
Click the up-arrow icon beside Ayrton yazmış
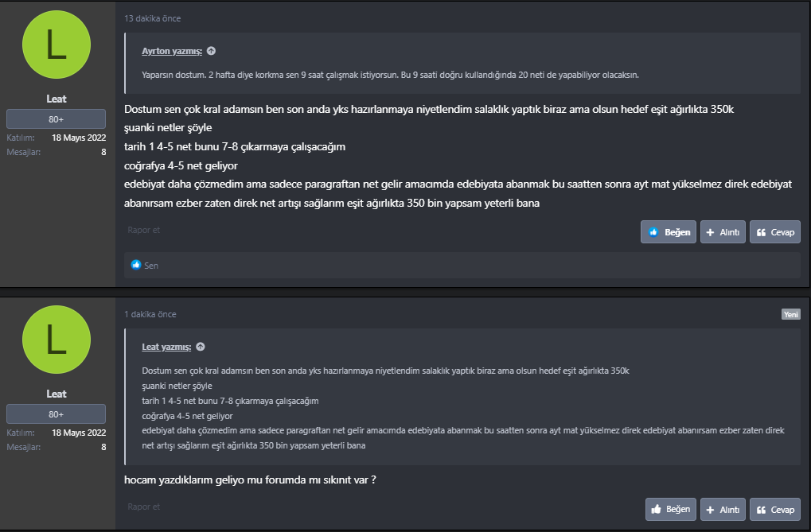click(x=212, y=51)
